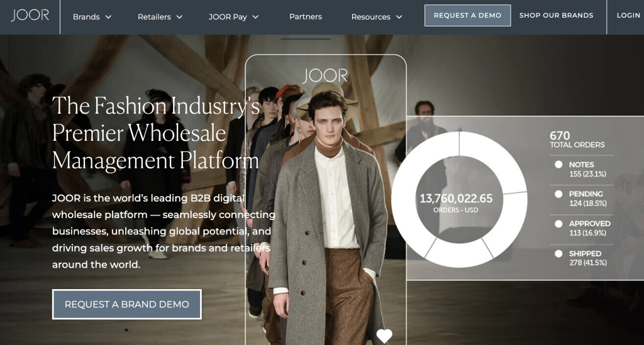Expand the Retailers dropdown chevron
This screenshot has width=644, height=345.
179,17
